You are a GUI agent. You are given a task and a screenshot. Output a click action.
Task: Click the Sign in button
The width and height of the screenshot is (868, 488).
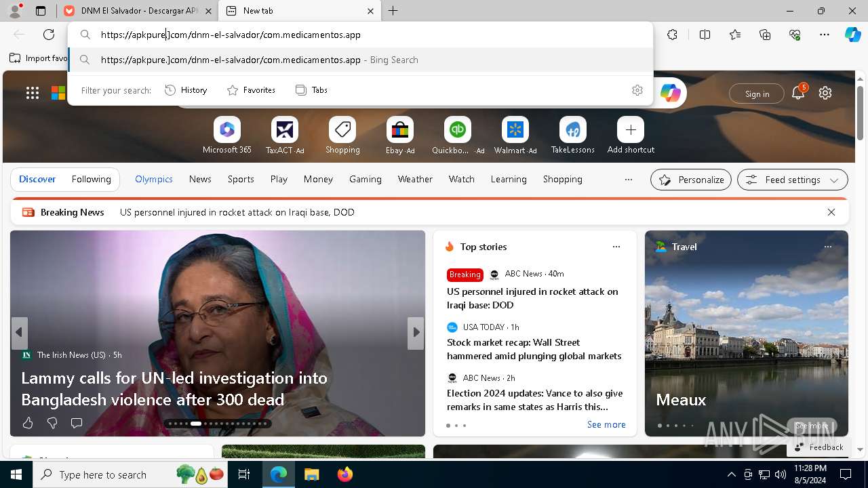pos(757,94)
